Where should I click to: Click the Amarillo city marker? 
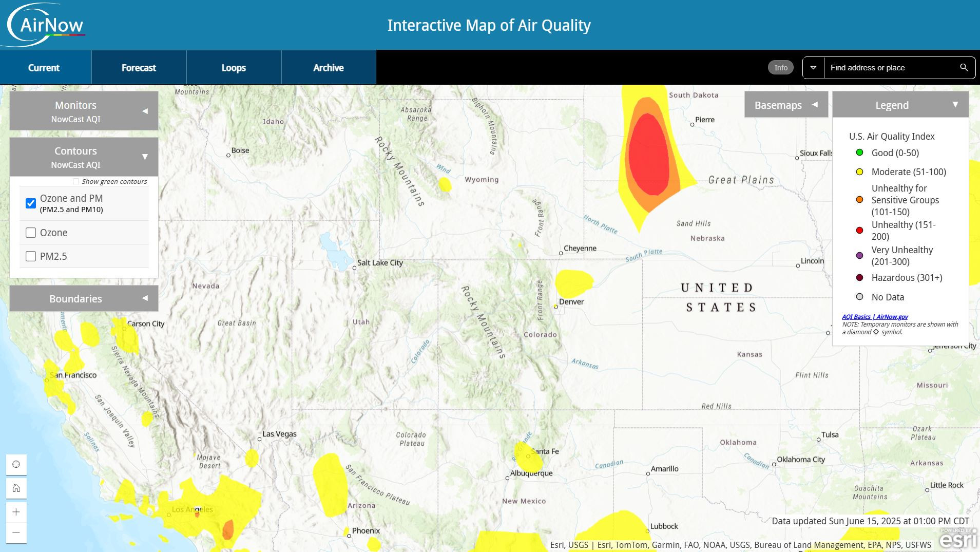click(x=648, y=473)
